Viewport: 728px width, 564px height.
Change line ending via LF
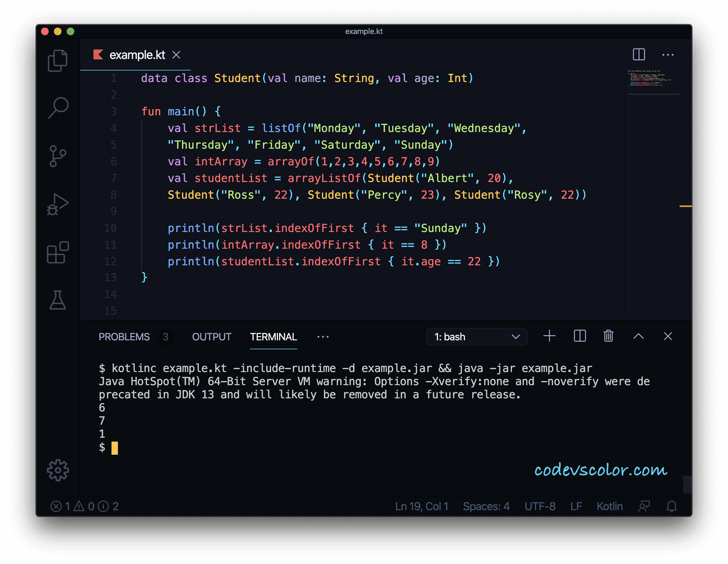[x=576, y=506]
